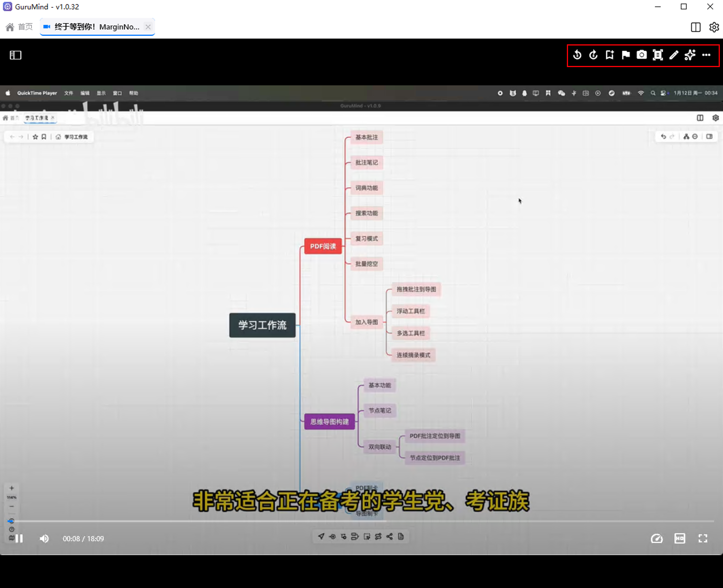Viewport: 723px width, 588px height.
Task: Toggle split view layout in tab bar
Action: pos(696,27)
